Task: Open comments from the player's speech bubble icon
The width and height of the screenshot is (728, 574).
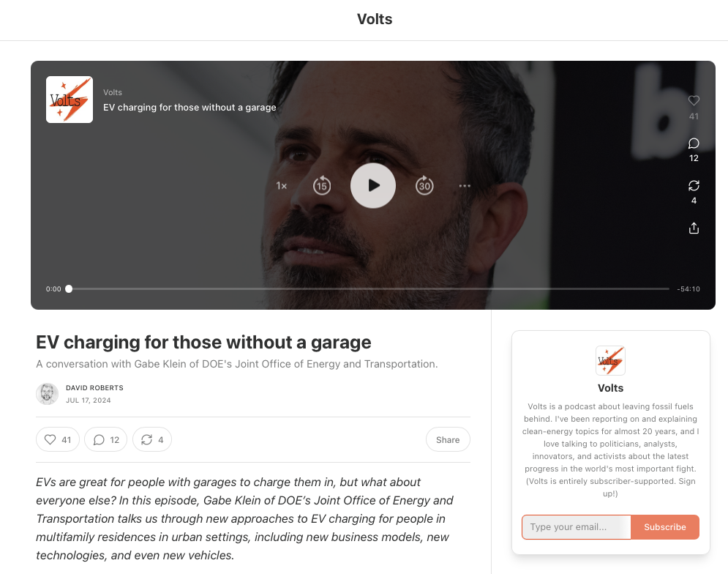Action: (x=694, y=143)
